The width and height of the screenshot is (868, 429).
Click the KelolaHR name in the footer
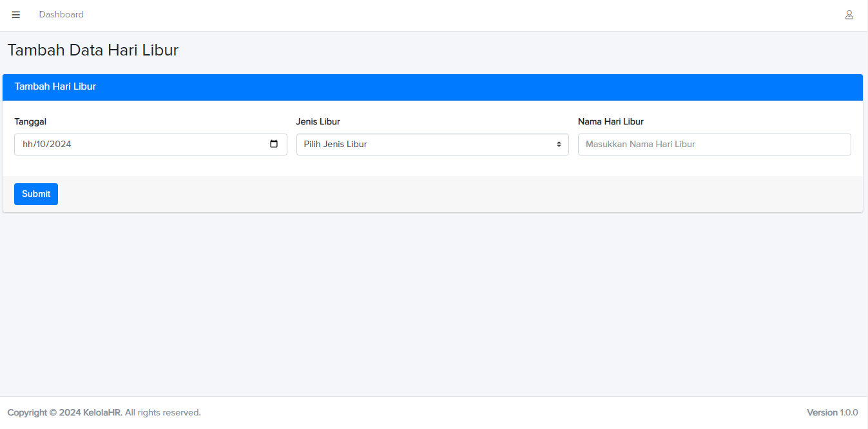coord(102,412)
